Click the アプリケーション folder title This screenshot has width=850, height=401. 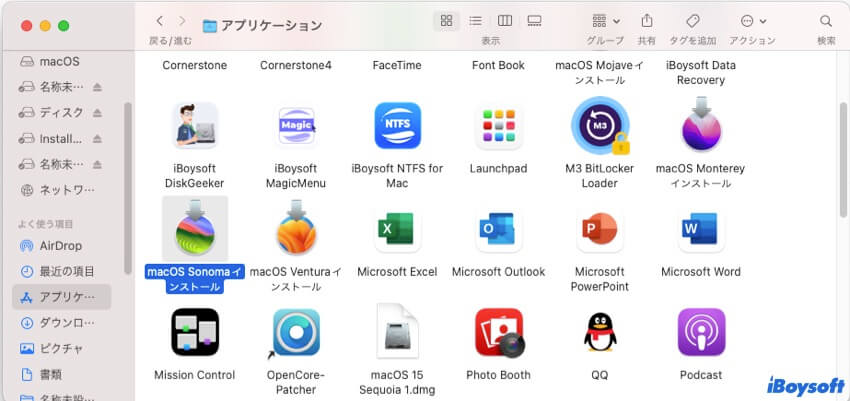pyautogui.click(x=271, y=25)
